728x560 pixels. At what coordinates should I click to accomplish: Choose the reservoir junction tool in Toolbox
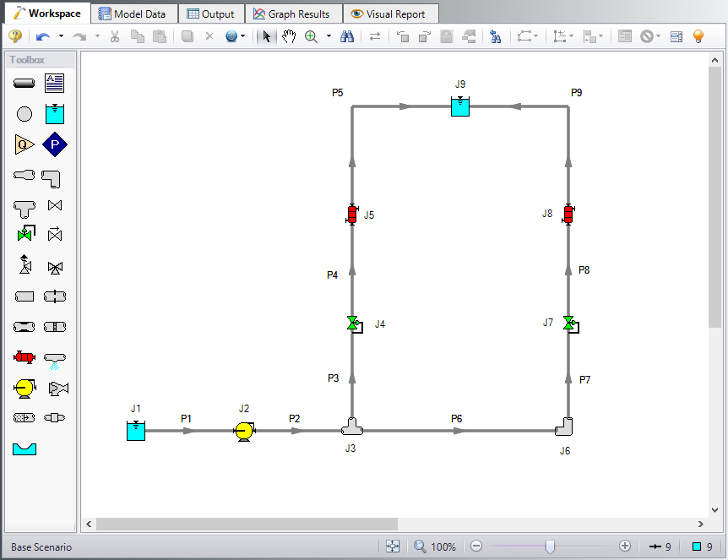click(54, 113)
